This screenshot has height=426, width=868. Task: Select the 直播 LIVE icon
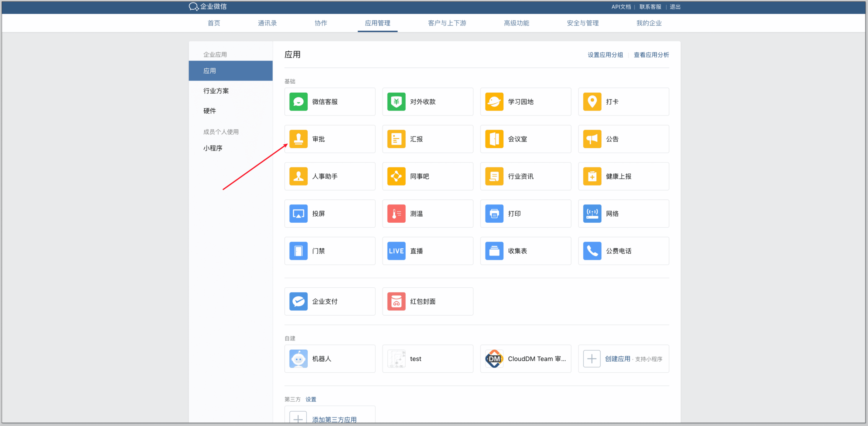(x=396, y=251)
